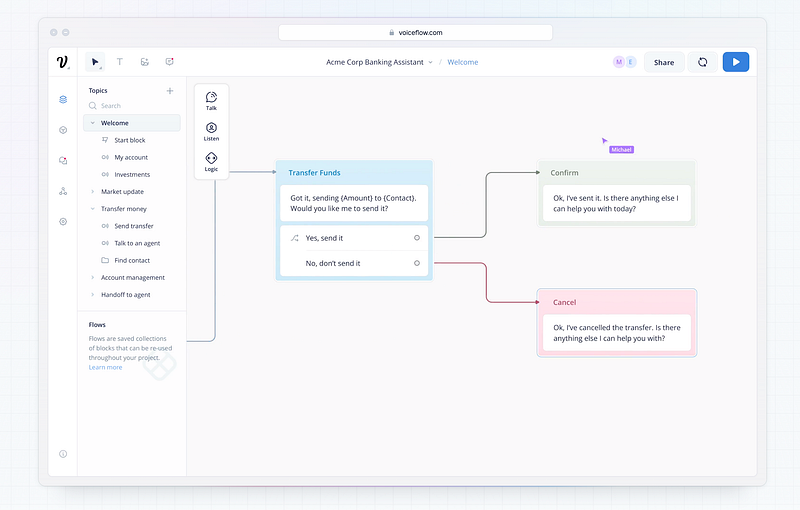This screenshot has width=800, height=510.
Task: Click the output port of Yes, send it
Action: pyautogui.click(x=417, y=238)
